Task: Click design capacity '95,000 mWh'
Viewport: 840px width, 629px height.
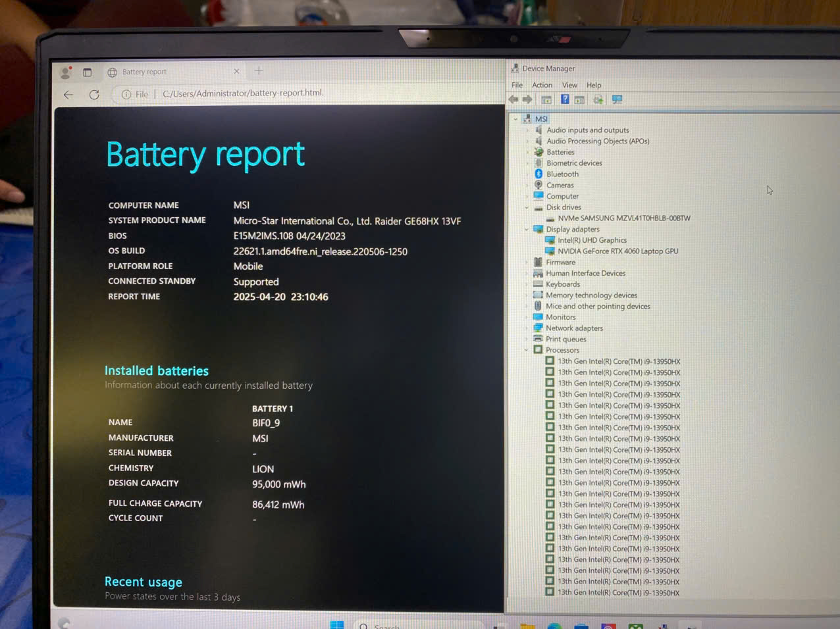Action: 279,484
